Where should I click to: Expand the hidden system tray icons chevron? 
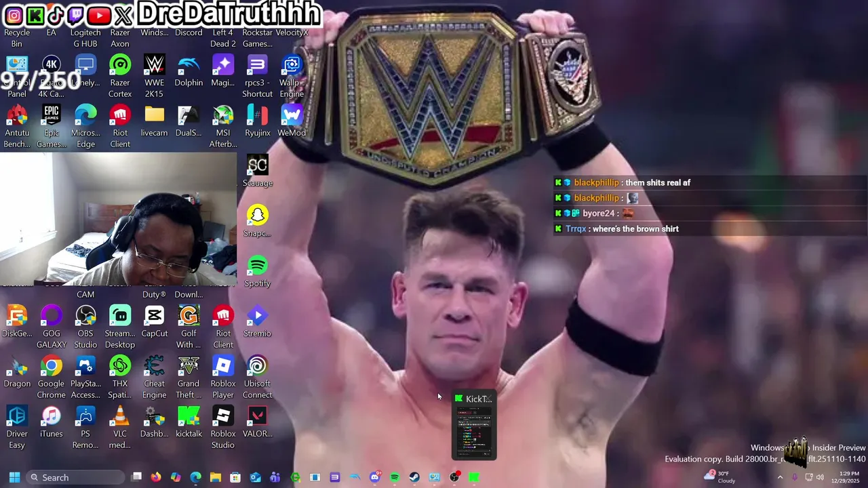780,477
